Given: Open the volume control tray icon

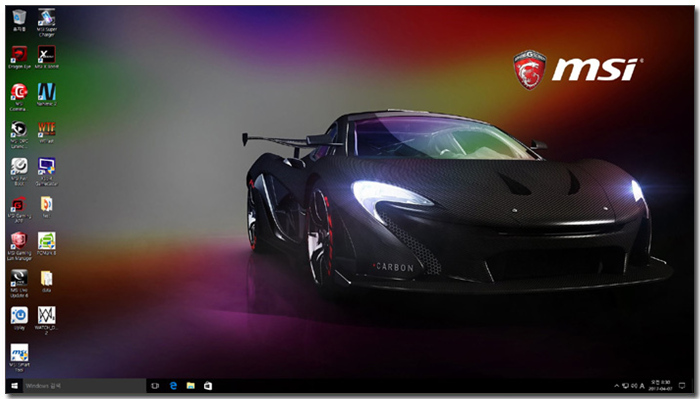Looking at the screenshot, I should pyautogui.click(x=634, y=386).
